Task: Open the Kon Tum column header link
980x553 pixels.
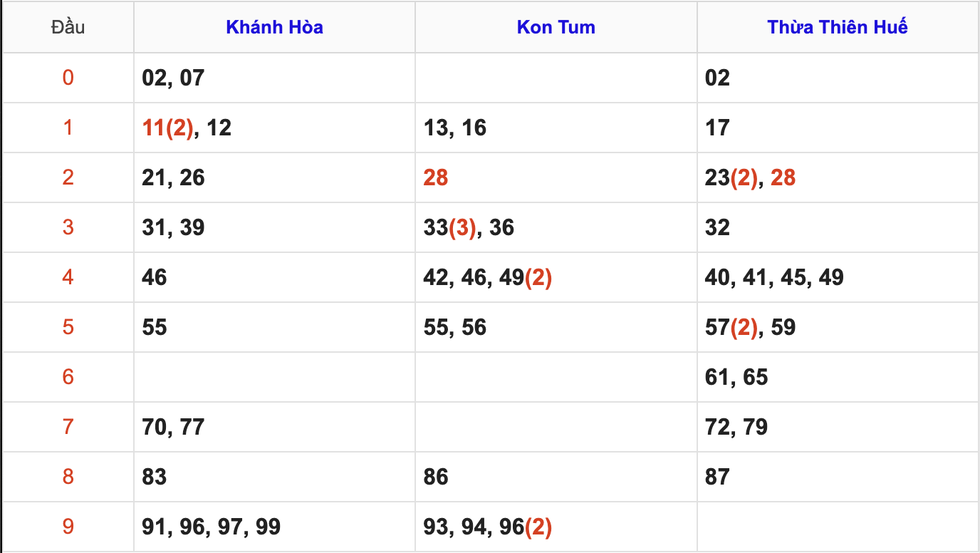Action: (556, 27)
